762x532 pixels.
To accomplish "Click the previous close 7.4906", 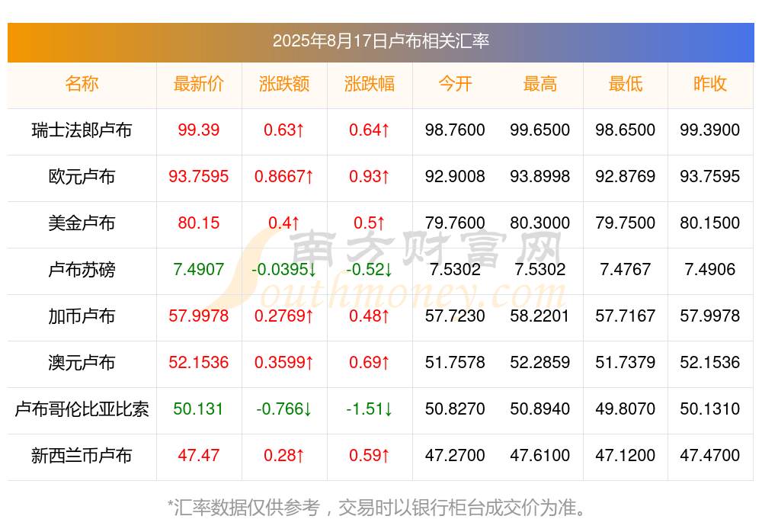I will point(710,269).
